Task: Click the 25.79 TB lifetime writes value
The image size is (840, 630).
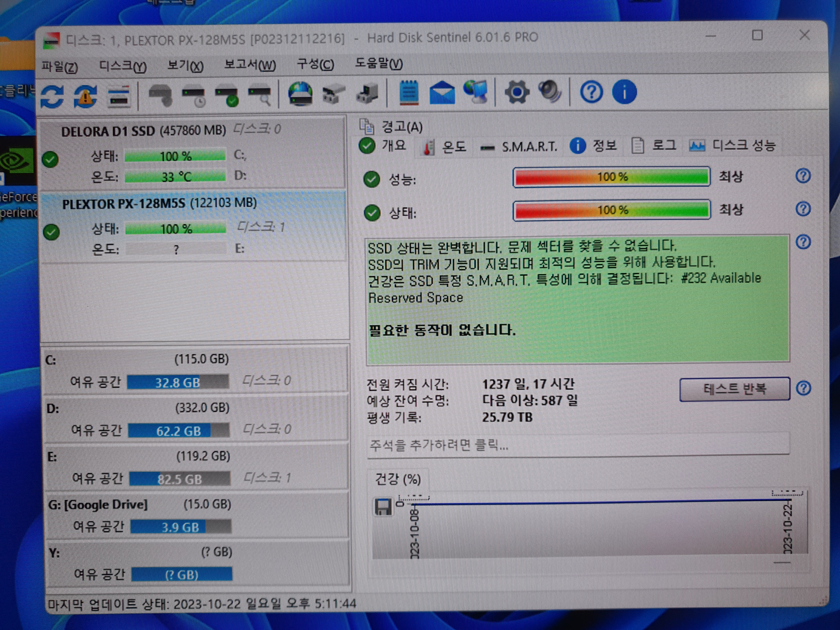Action: point(507,417)
